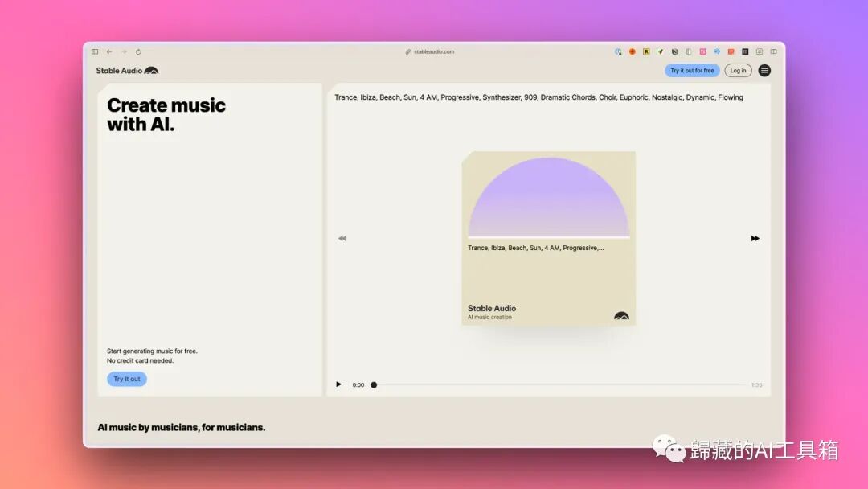Click the truncated track title ending in "Progressive,..."
This screenshot has height=489, width=868.
pos(536,248)
